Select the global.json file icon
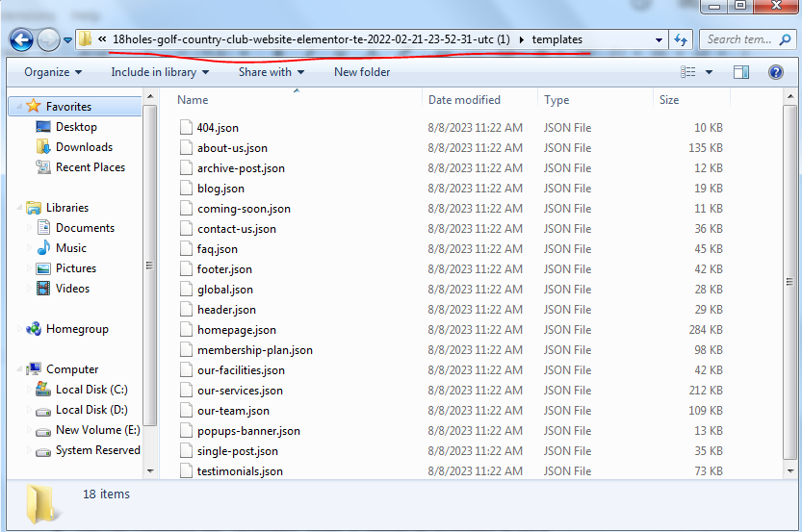The height and width of the screenshot is (532, 802). tap(186, 290)
